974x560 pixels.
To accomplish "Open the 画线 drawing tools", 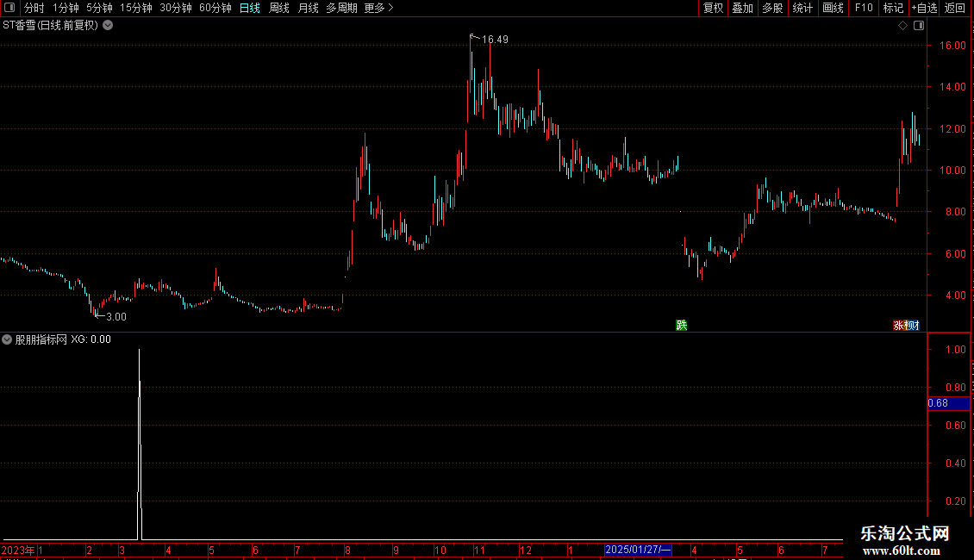I will click(833, 8).
